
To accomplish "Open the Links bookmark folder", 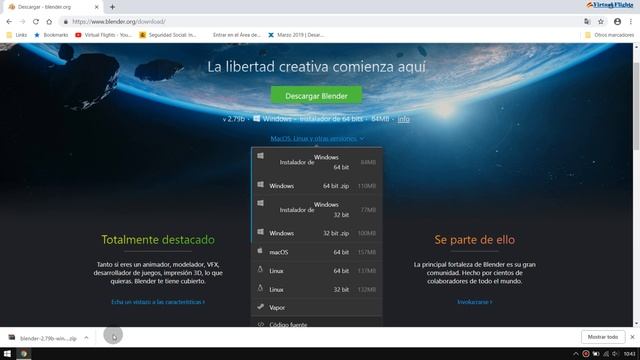I will tap(17, 35).
